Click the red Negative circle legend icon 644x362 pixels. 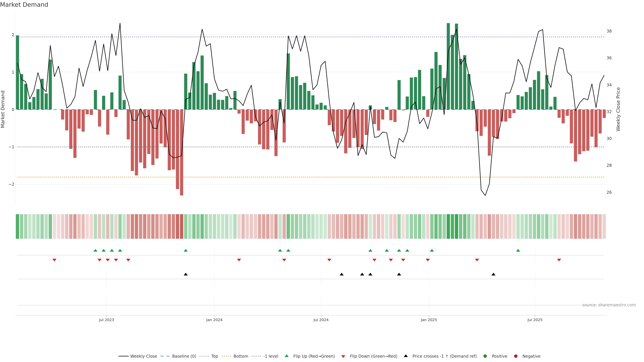click(x=516, y=356)
